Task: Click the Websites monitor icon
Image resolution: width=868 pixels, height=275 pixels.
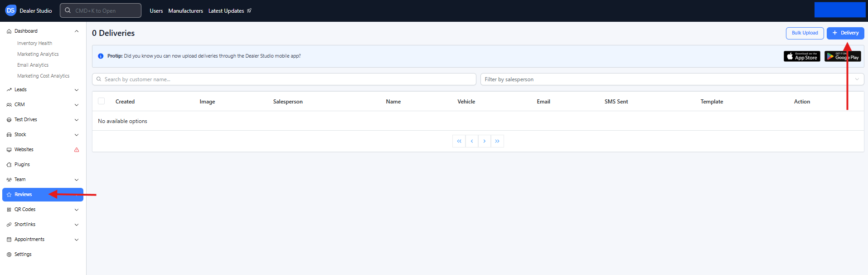Action: [9, 150]
